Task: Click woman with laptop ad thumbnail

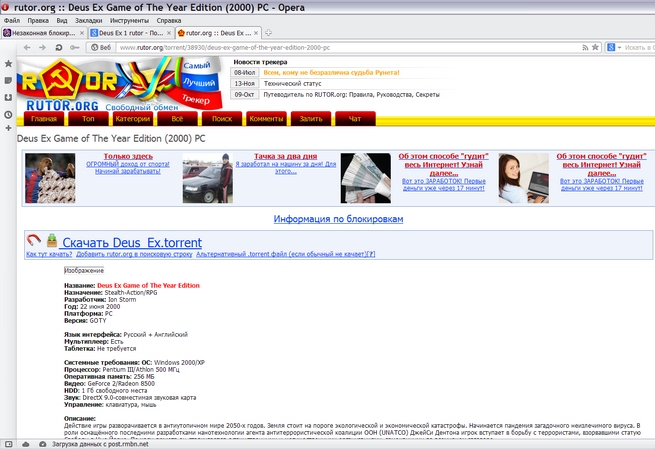Action: 523,178
